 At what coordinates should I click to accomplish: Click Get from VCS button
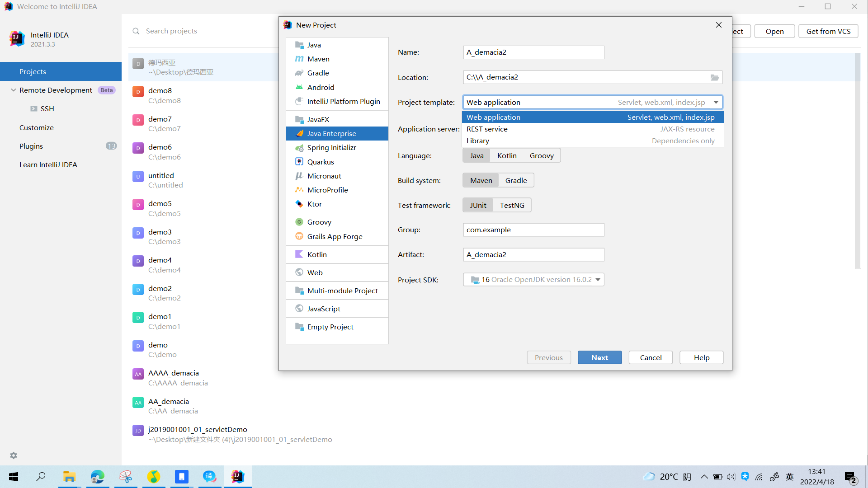click(x=828, y=31)
